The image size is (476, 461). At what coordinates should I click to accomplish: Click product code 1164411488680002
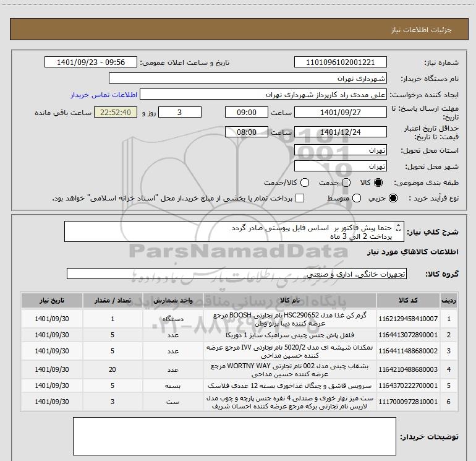click(x=408, y=351)
